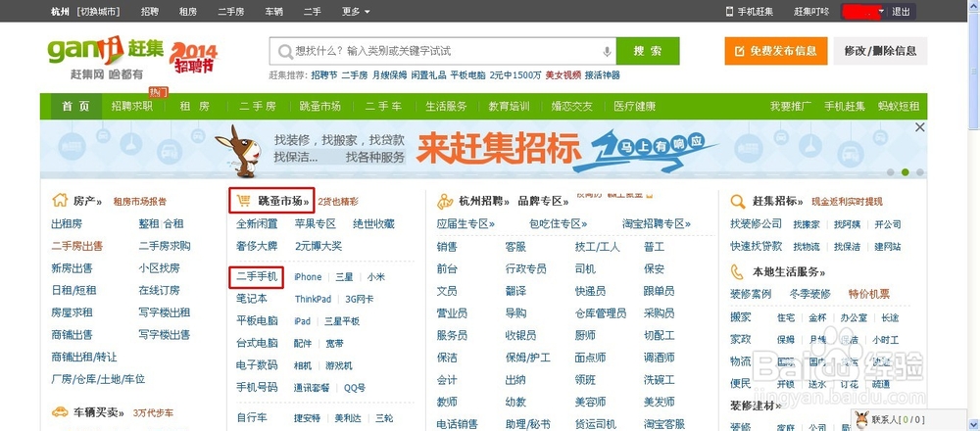Open the 二手房 navigation tab
The width and height of the screenshot is (980, 431).
click(x=258, y=106)
